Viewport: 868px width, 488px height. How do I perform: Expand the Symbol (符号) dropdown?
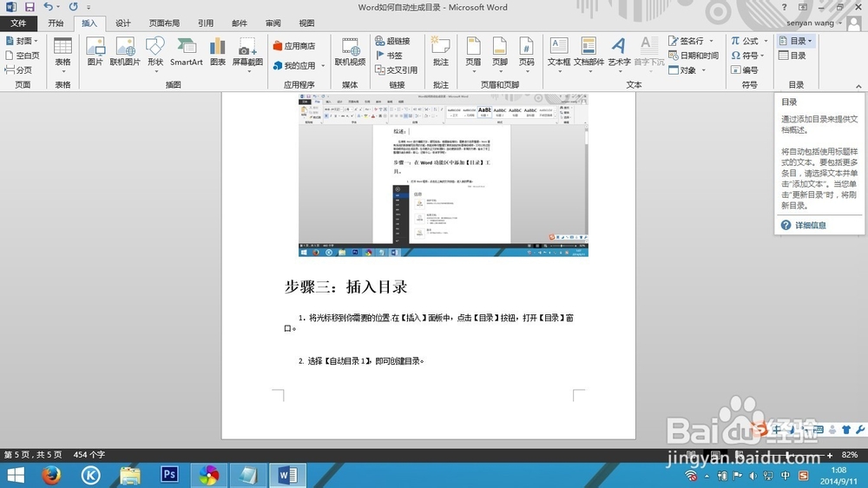click(763, 56)
